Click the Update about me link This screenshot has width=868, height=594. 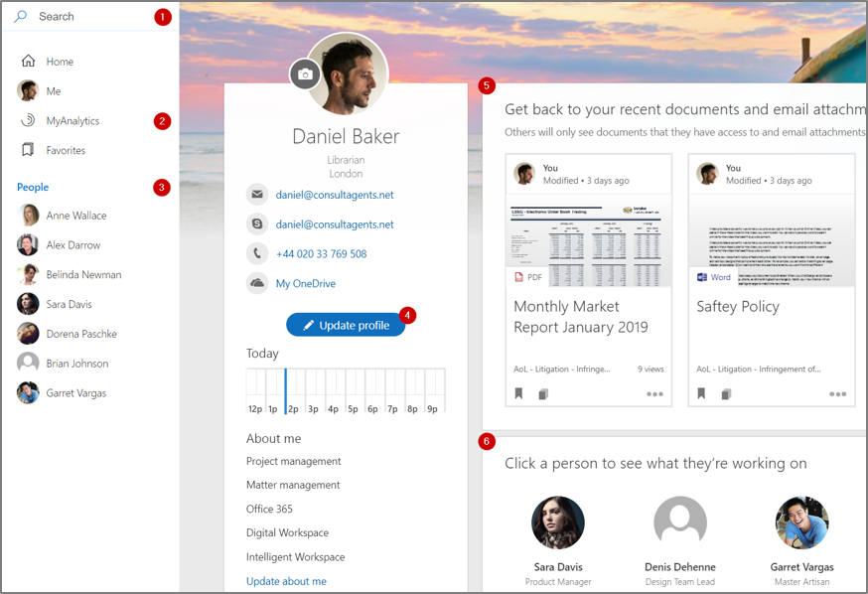click(x=286, y=582)
